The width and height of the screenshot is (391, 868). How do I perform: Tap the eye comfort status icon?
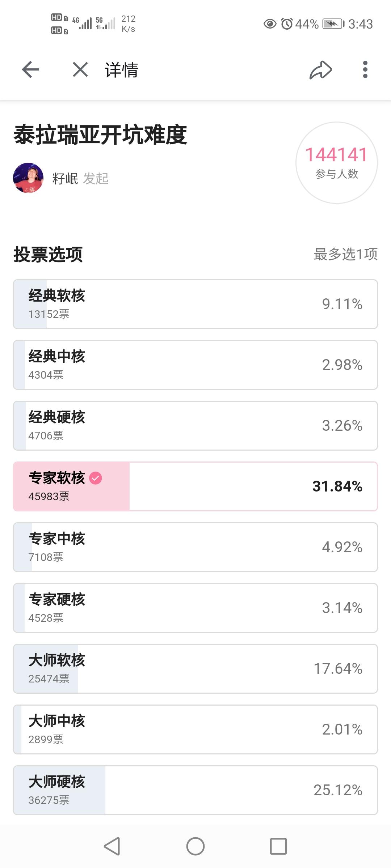(x=270, y=24)
